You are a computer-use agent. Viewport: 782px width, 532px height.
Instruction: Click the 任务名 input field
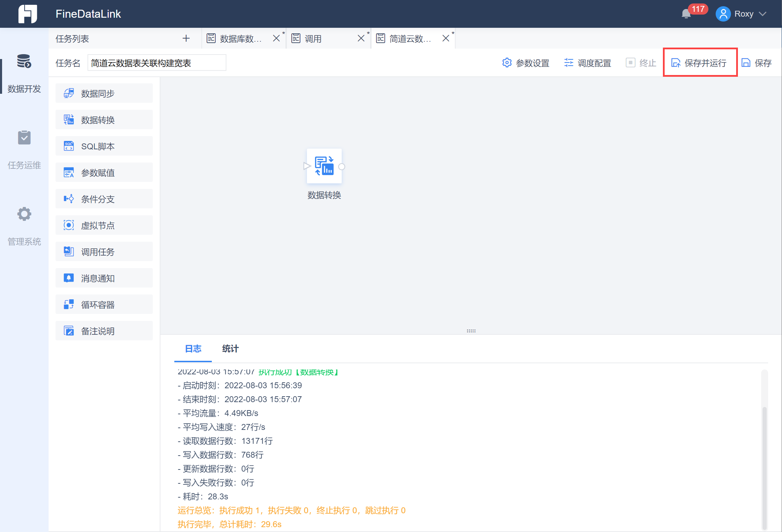[157, 63]
